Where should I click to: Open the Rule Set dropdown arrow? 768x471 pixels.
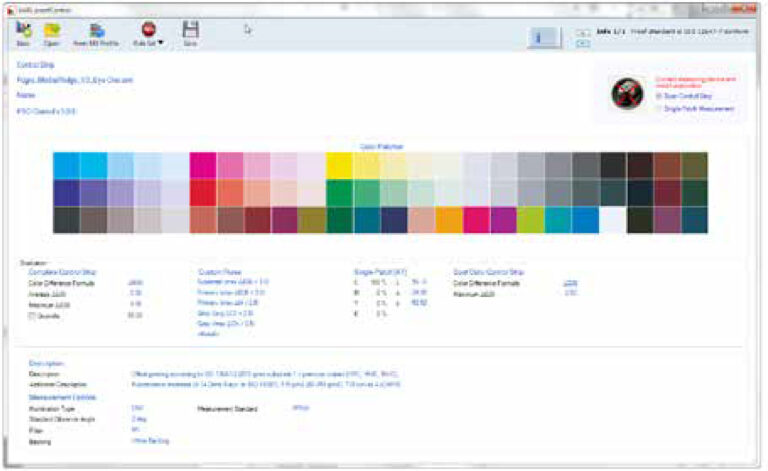(x=160, y=44)
